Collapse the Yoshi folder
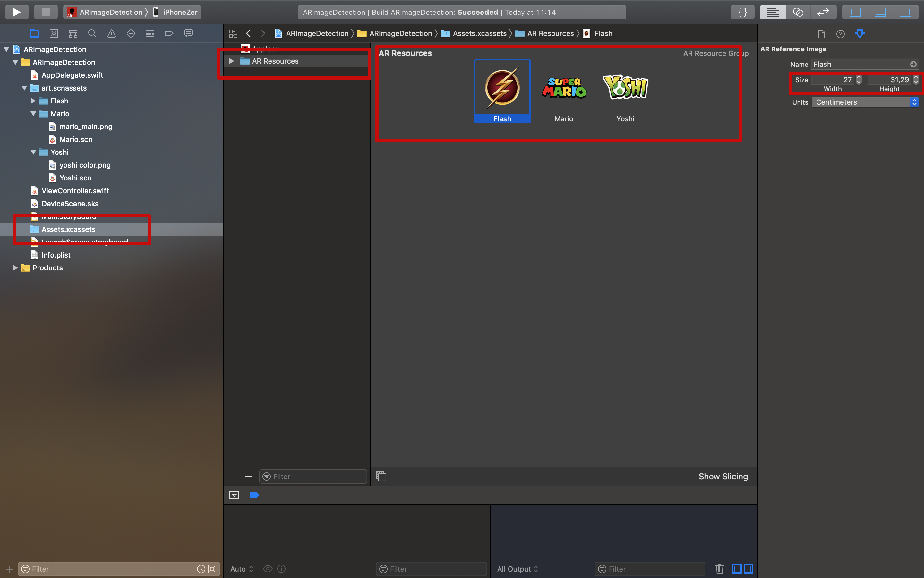This screenshot has width=924, height=578. [x=33, y=152]
